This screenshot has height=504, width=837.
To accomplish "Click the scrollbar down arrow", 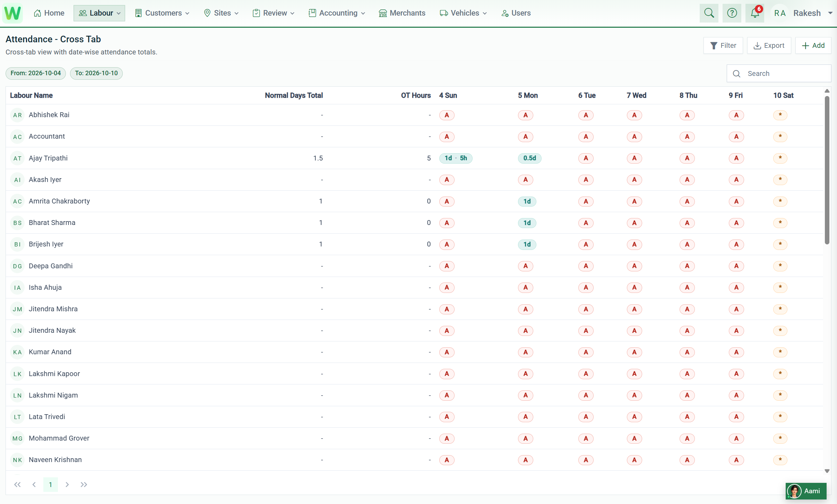I will pyautogui.click(x=827, y=471).
